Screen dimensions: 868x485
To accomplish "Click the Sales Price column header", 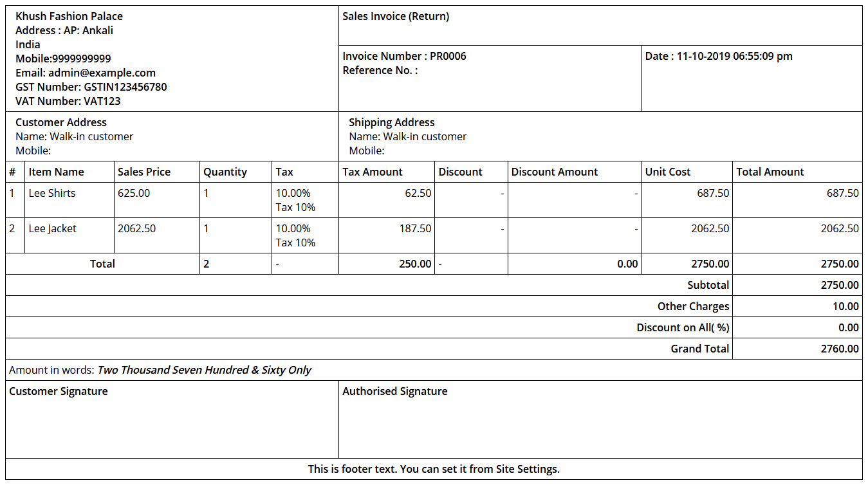I will pyautogui.click(x=144, y=172).
